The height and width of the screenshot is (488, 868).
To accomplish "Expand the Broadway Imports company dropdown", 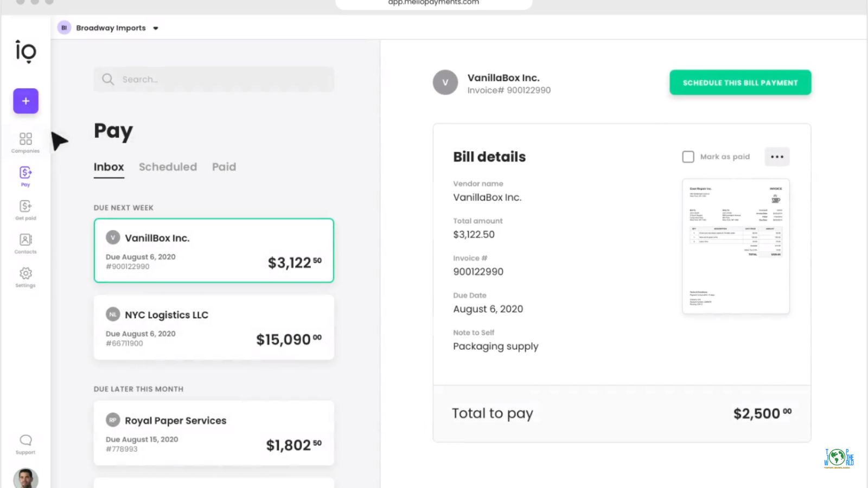I will point(156,28).
